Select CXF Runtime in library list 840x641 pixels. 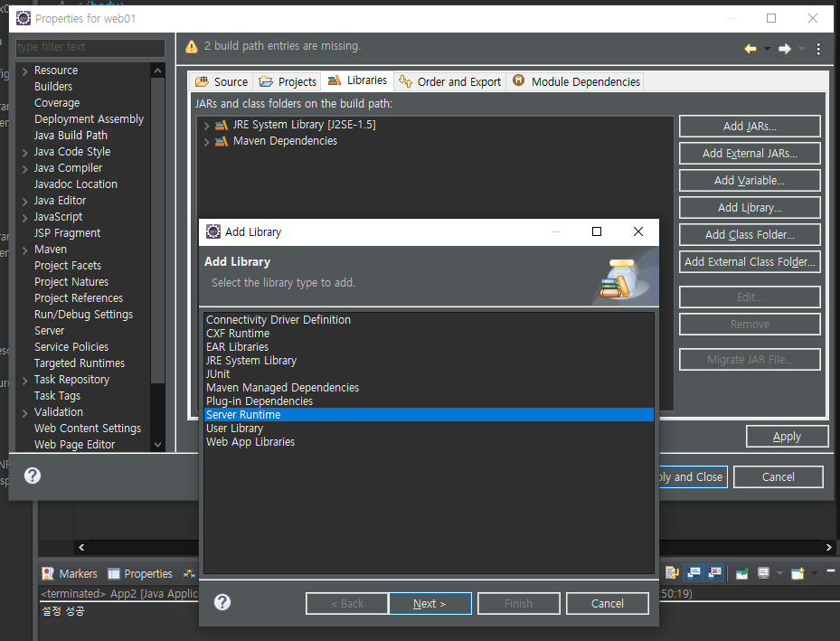429,333
